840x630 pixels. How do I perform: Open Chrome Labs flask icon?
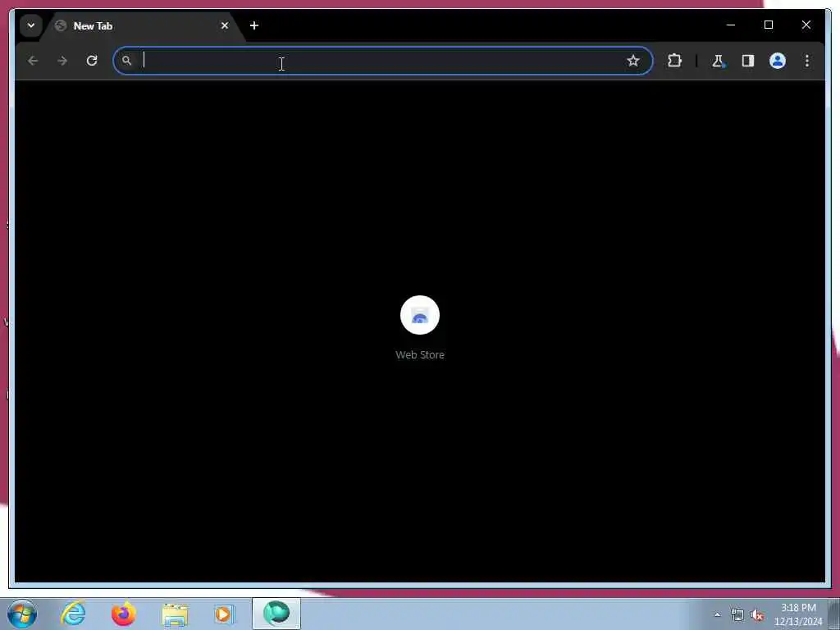pyautogui.click(x=718, y=61)
